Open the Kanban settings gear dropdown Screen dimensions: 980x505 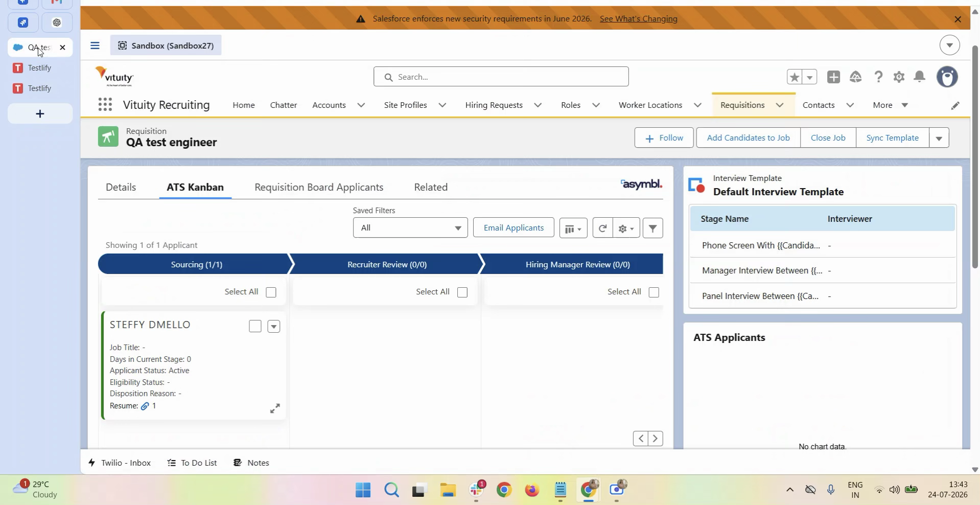[x=626, y=228]
